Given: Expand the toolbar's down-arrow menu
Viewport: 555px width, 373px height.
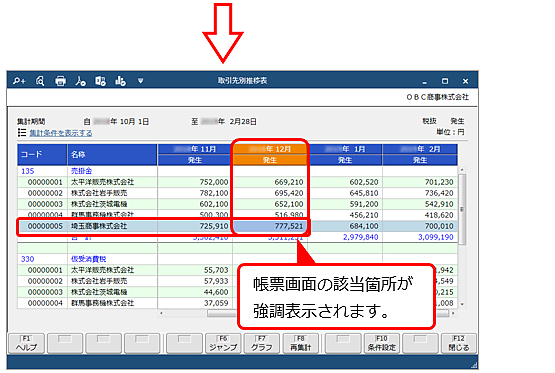Looking at the screenshot, I should 141,81.
